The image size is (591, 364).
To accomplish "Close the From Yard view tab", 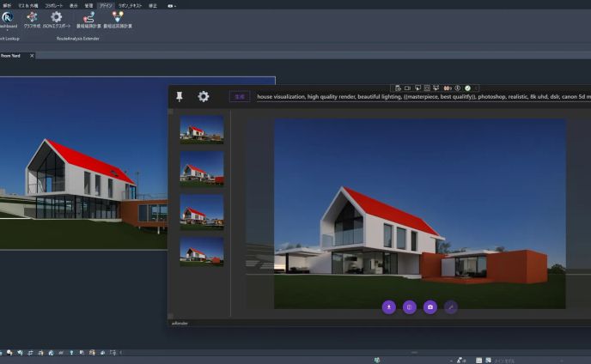I will [x=32, y=56].
